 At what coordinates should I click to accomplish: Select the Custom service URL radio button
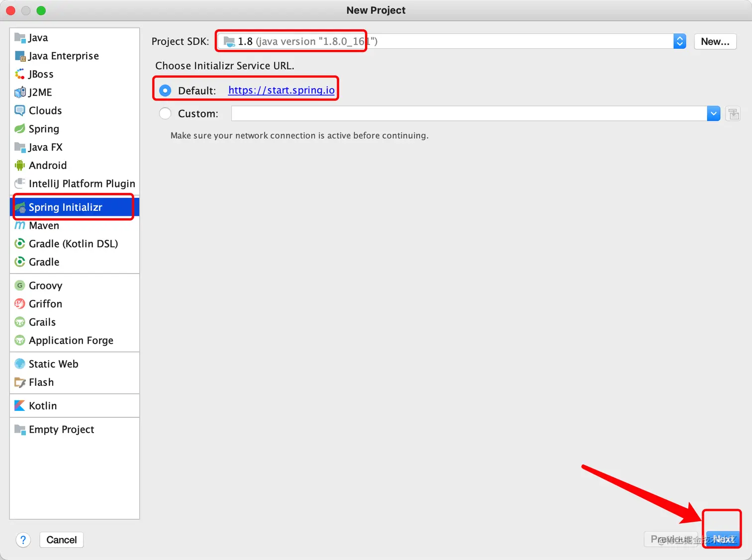(x=165, y=113)
